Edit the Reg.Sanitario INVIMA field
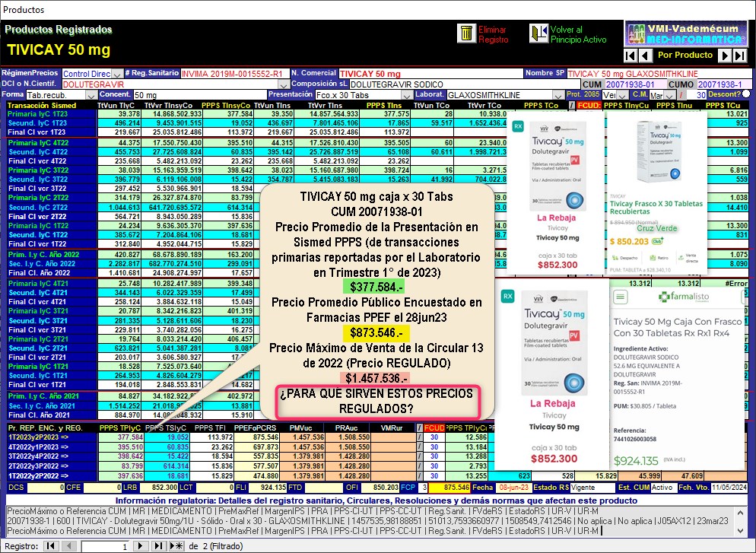 [x=235, y=74]
